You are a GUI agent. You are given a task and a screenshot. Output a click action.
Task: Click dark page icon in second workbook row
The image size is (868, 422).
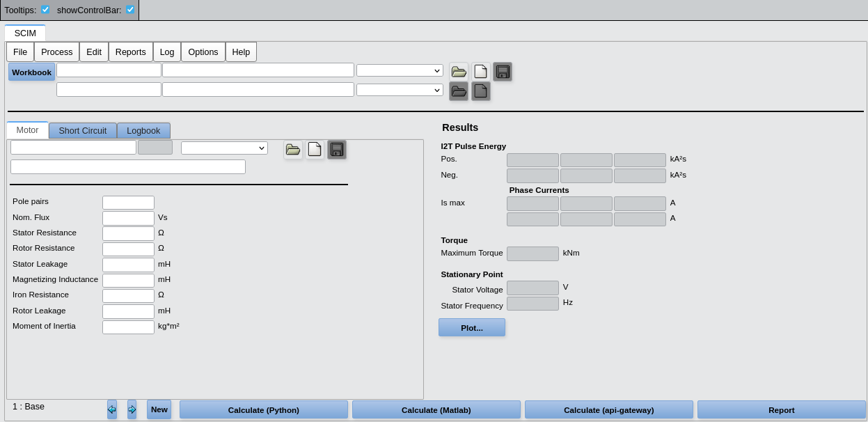[x=481, y=91]
